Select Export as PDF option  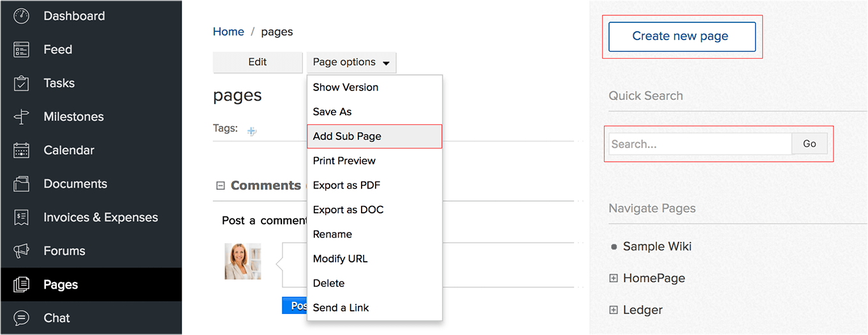click(374, 185)
